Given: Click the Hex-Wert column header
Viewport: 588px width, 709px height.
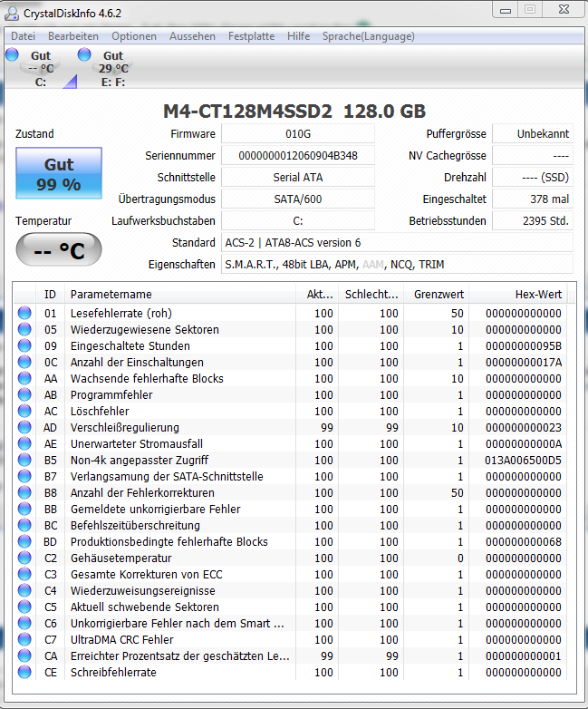Looking at the screenshot, I should (518, 295).
